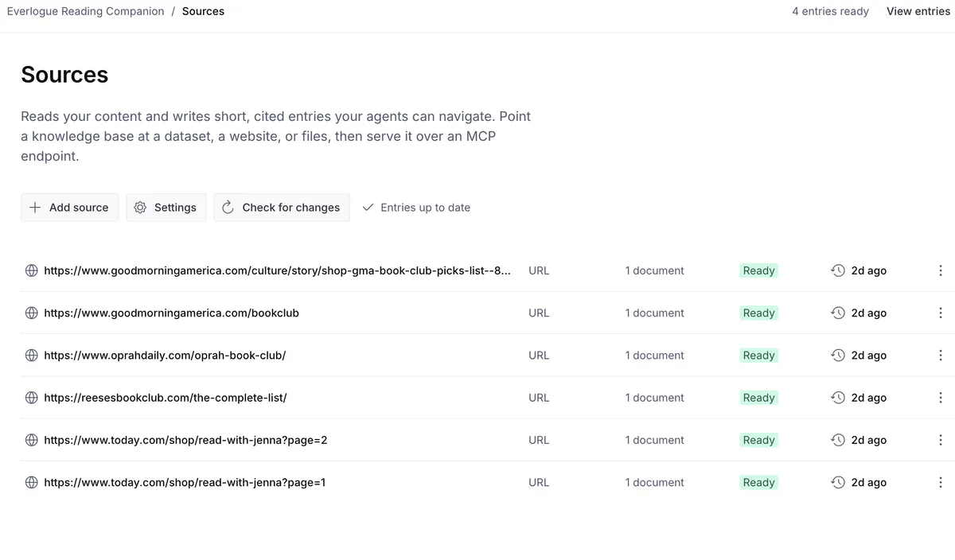Click the Add source button
Image resolution: width=955 pixels, height=560 pixels.
coord(70,208)
